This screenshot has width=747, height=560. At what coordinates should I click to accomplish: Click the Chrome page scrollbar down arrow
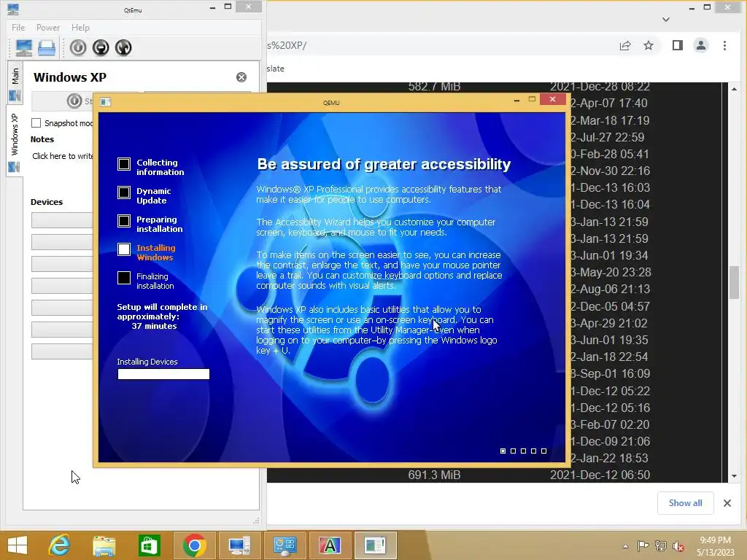734,475
